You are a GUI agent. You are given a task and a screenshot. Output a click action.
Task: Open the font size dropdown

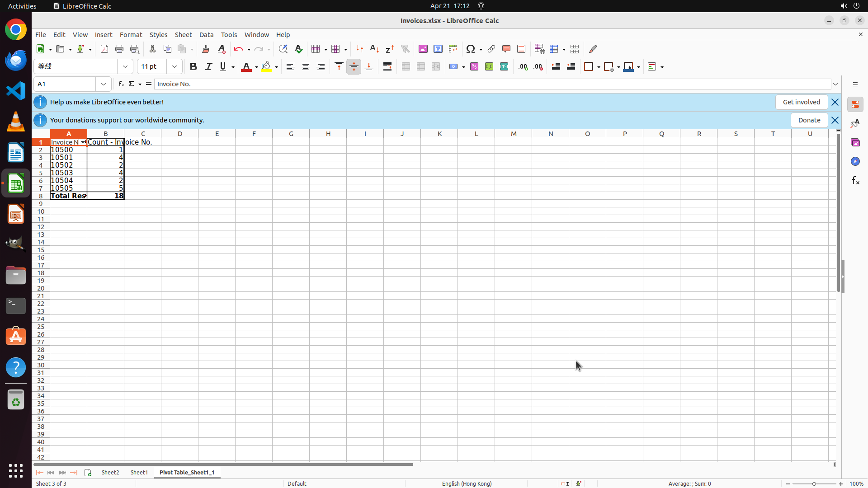[x=175, y=66]
